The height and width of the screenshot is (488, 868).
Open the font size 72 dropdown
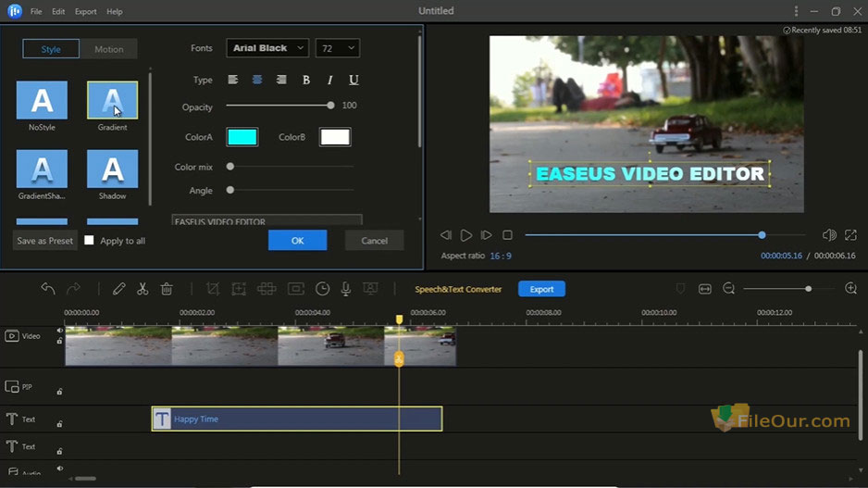pyautogui.click(x=338, y=48)
